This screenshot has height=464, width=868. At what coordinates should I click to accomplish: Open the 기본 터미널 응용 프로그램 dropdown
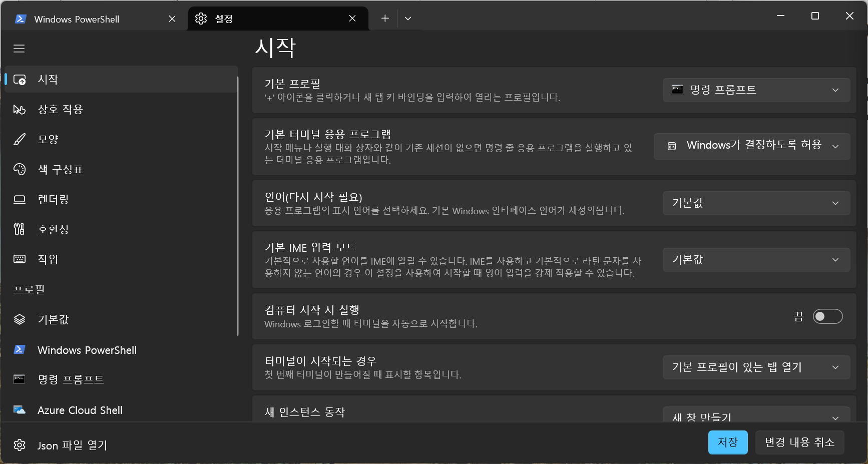(752, 146)
